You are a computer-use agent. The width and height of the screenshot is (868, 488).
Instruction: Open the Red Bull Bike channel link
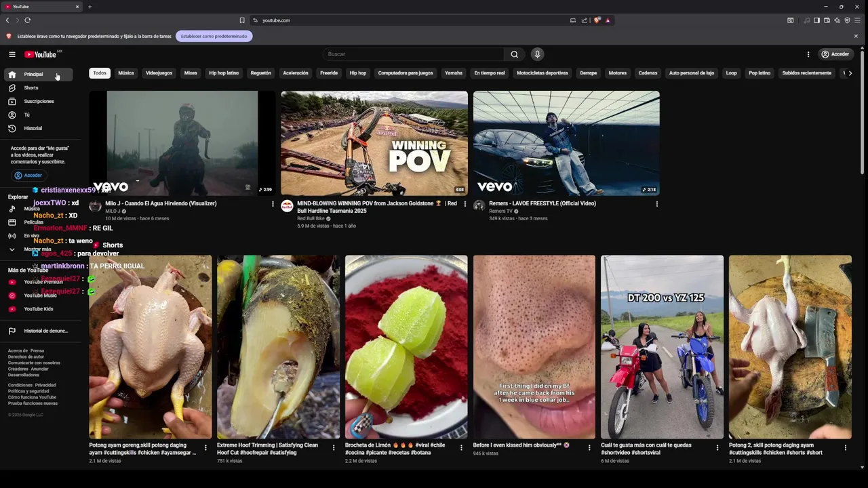pos(311,219)
